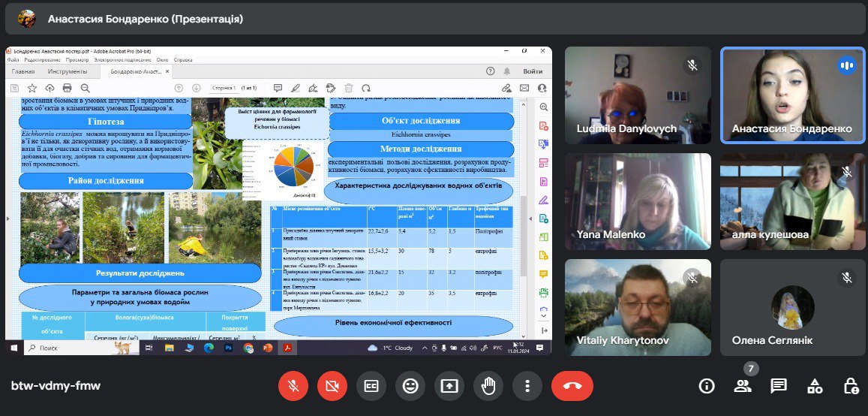Viewport: 868px width, 416px height.
Task: Open yellow Comment tool in right pane
Action: click(544, 273)
